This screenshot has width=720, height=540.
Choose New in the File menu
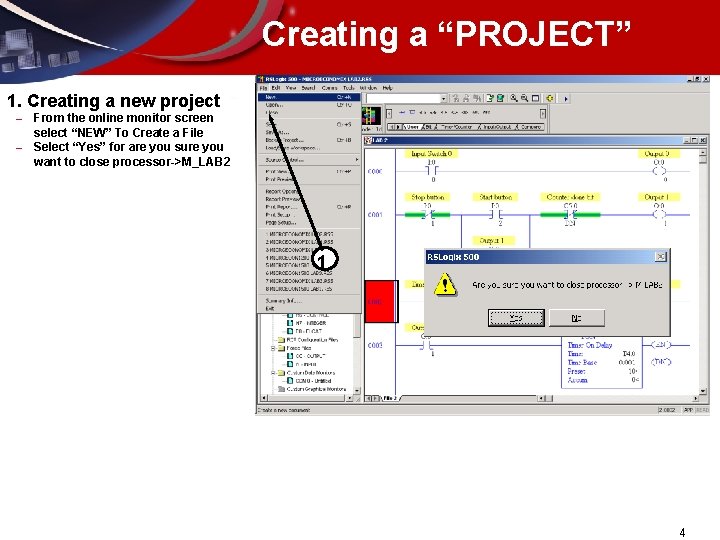click(x=309, y=97)
